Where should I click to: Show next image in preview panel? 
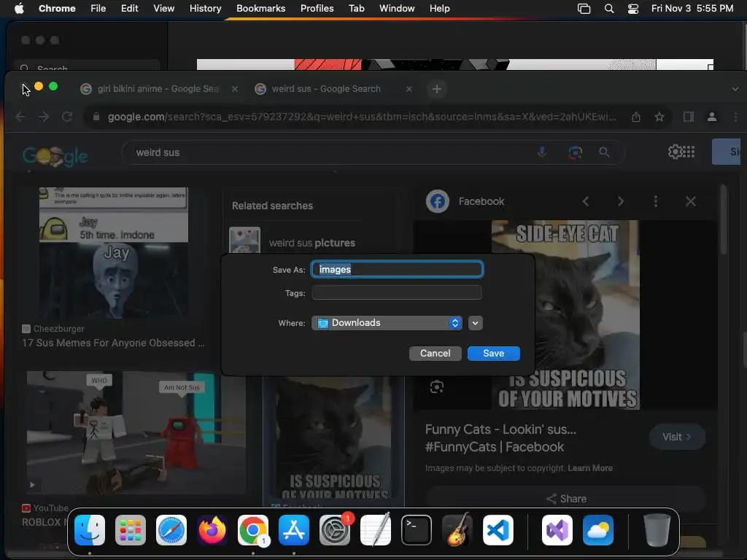[620, 201]
